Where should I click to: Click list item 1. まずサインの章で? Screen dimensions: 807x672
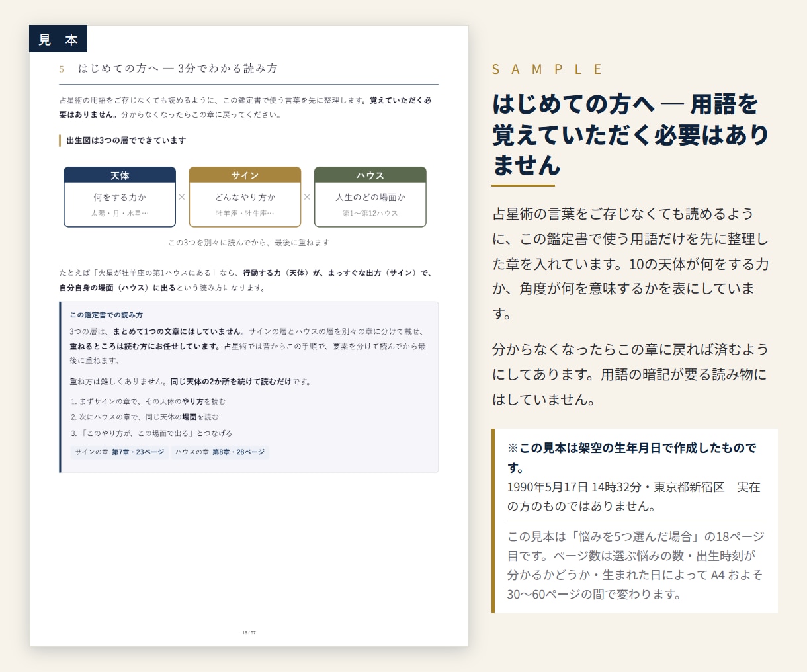pyautogui.click(x=148, y=401)
